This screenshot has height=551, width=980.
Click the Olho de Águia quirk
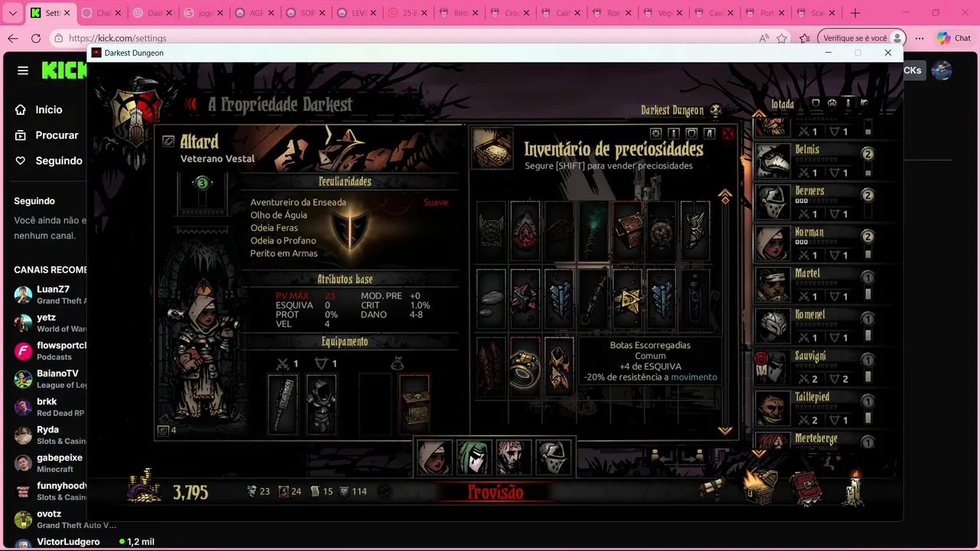coord(279,215)
